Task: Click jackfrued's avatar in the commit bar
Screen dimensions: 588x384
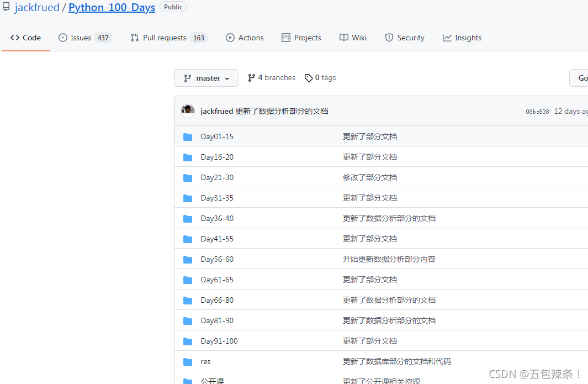Action: 188,111
